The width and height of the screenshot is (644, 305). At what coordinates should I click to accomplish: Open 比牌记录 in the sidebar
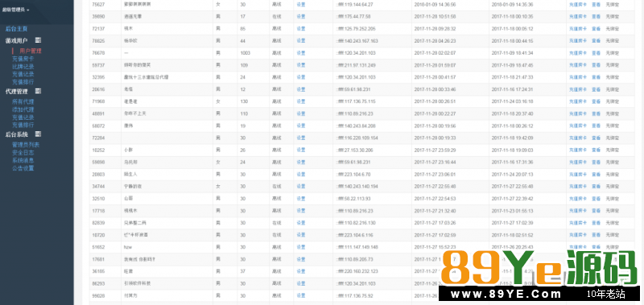(23, 67)
